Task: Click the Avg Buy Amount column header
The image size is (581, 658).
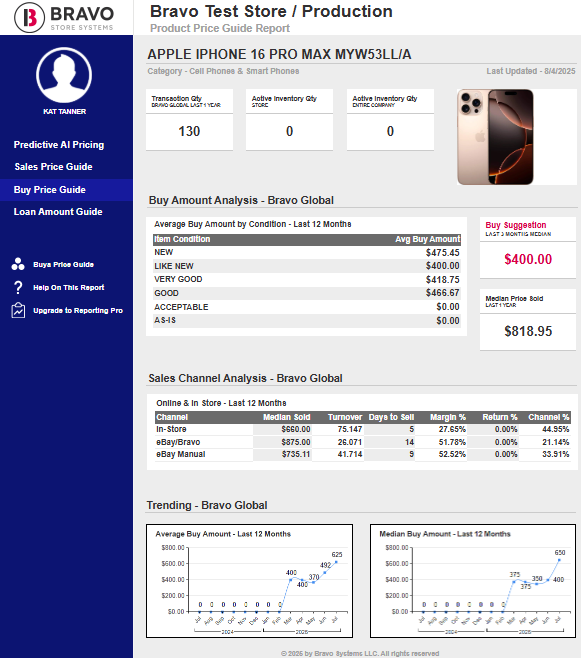Action: tap(427, 239)
